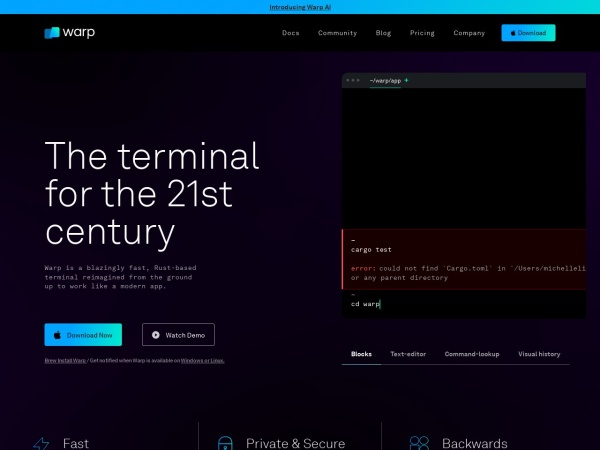The width and height of the screenshot is (600, 450).
Task: Click the Download Now button
Action: tap(85, 334)
